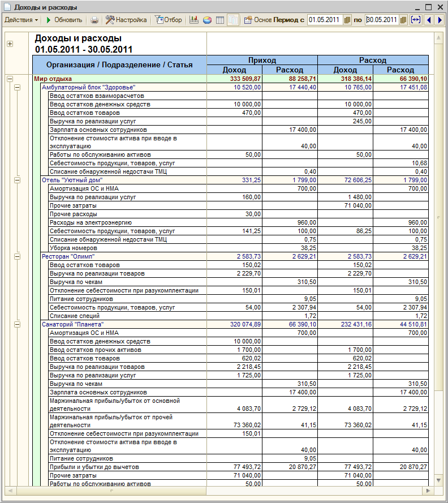The image size is (448, 503).
Task: Click the horizontal scrollbar left arrow
Action: 10,491
